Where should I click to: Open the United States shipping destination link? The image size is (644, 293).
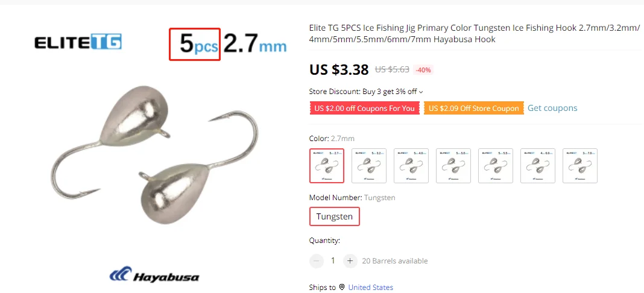pos(370,287)
